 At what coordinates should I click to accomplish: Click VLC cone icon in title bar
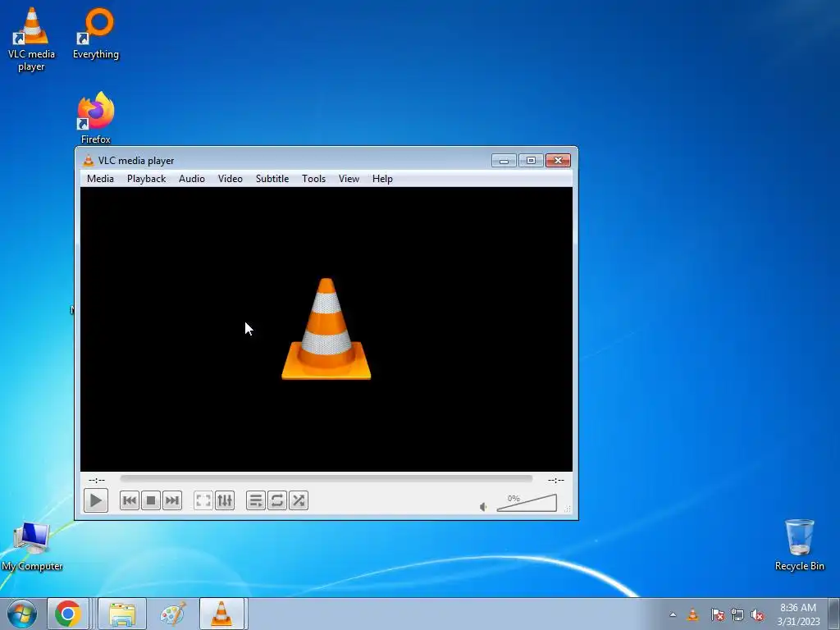pyautogui.click(x=89, y=160)
